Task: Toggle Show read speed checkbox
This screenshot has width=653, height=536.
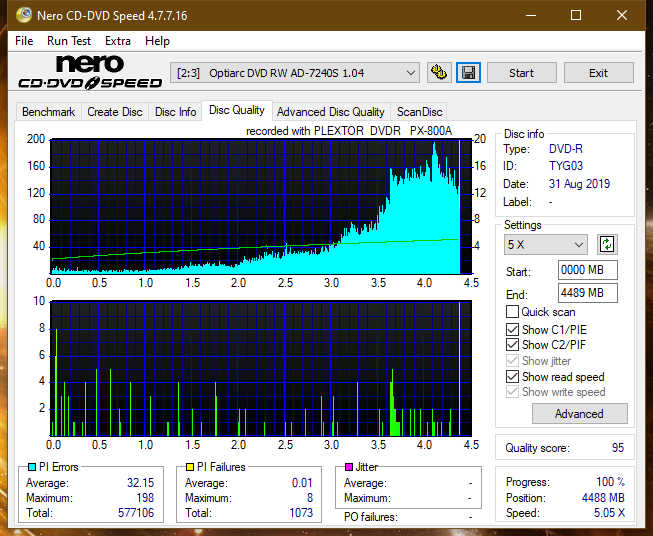Action: (512, 376)
